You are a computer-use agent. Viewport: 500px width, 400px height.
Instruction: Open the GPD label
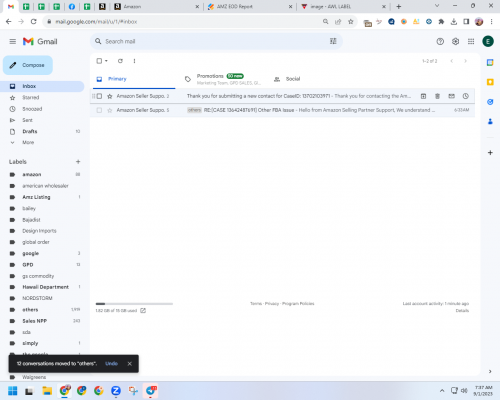coord(28,265)
